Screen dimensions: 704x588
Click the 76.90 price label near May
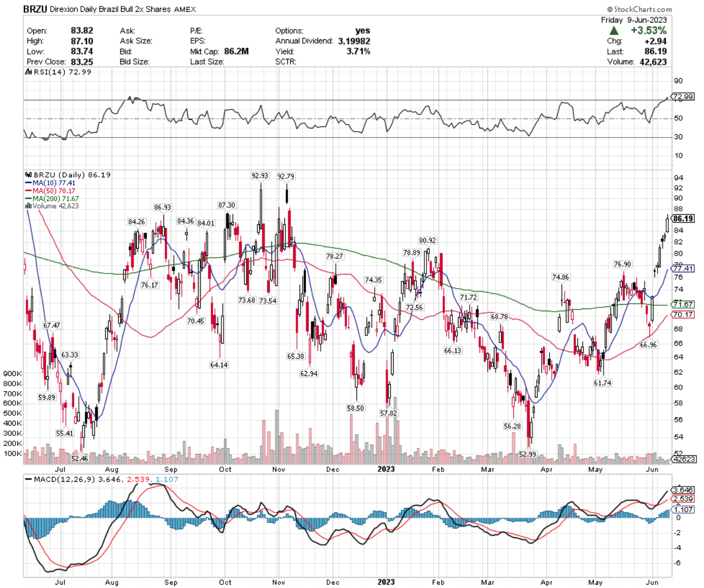pos(622,264)
